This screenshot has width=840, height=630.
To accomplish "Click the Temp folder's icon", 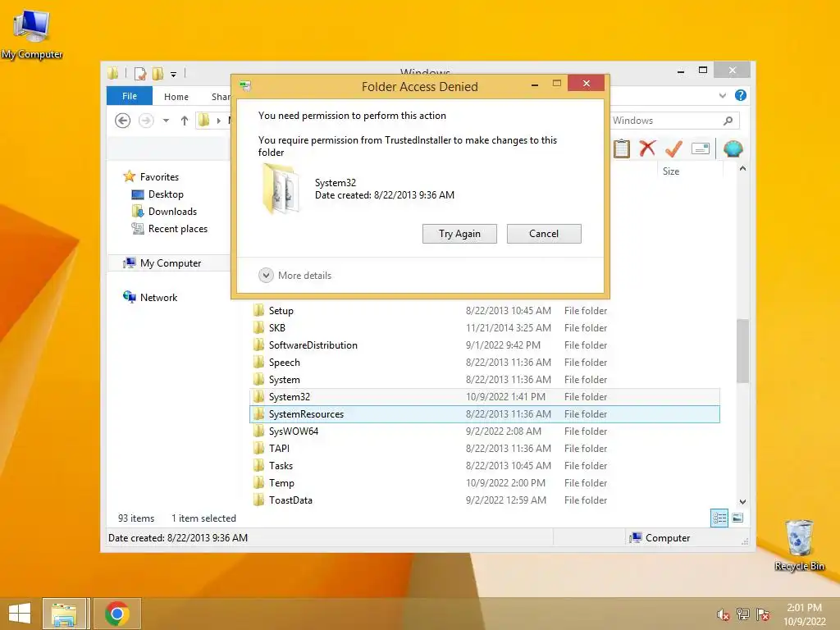I will pyautogui.click(x=258, y=482).
